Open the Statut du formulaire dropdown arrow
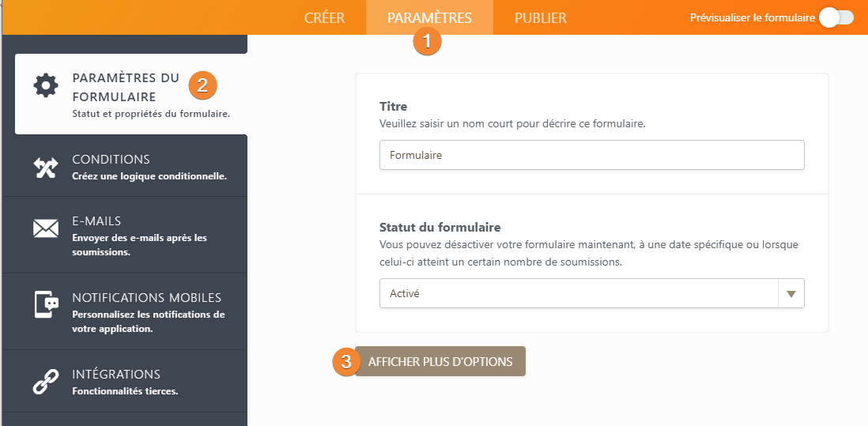This screenshot has width=868, height=426. click(x=791, y=293)
